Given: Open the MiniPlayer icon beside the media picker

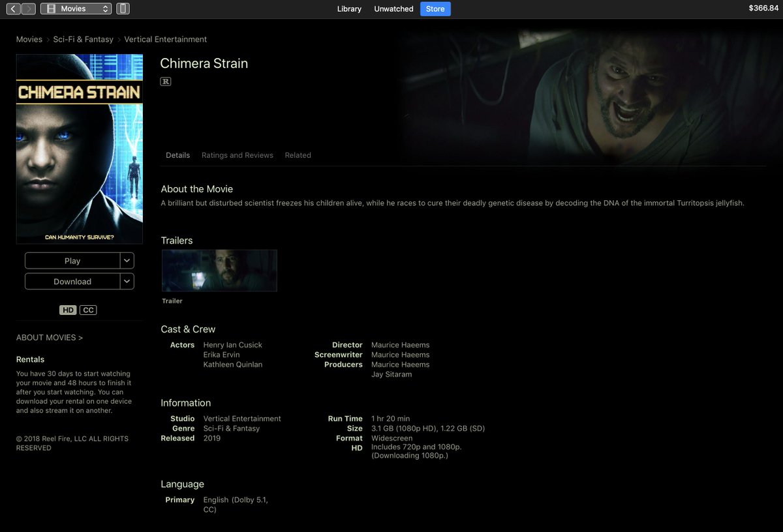Looking at the screenshot, I should pos(123,9).
